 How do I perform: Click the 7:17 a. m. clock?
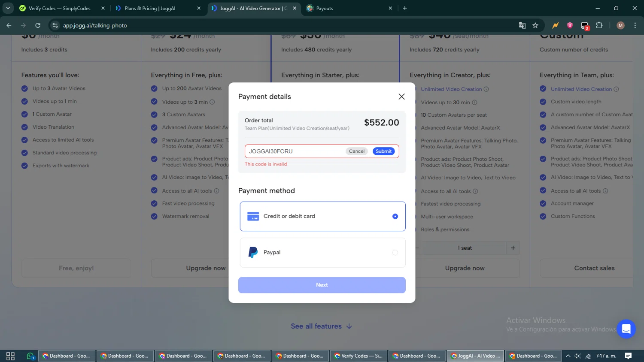pos(606,356)
